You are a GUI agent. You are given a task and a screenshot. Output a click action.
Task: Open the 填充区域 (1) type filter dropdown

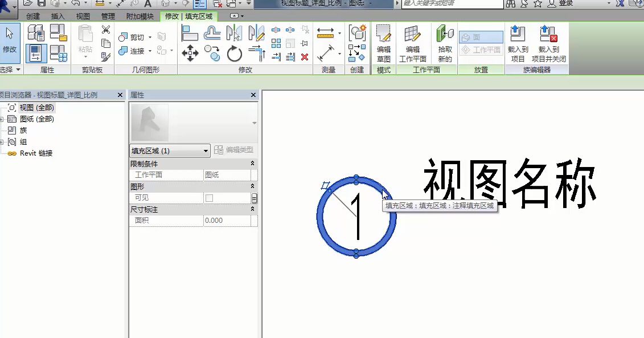(x=170, y=151)
